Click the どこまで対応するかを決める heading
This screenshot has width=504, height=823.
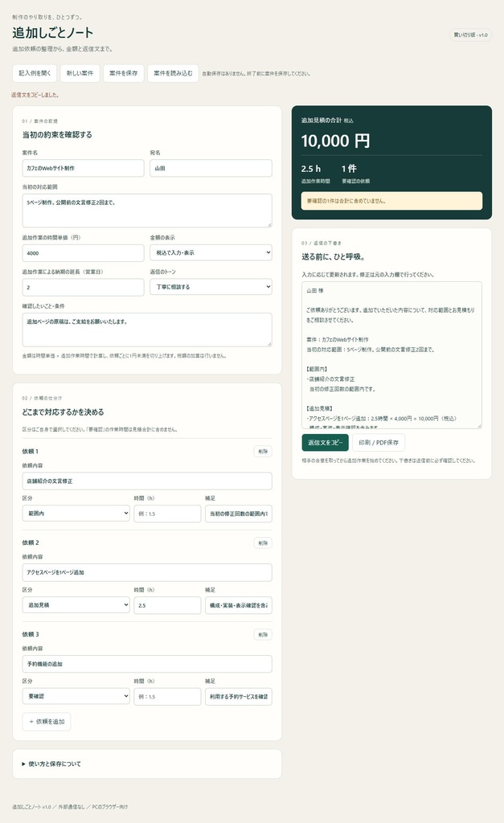tap(63, 412)
